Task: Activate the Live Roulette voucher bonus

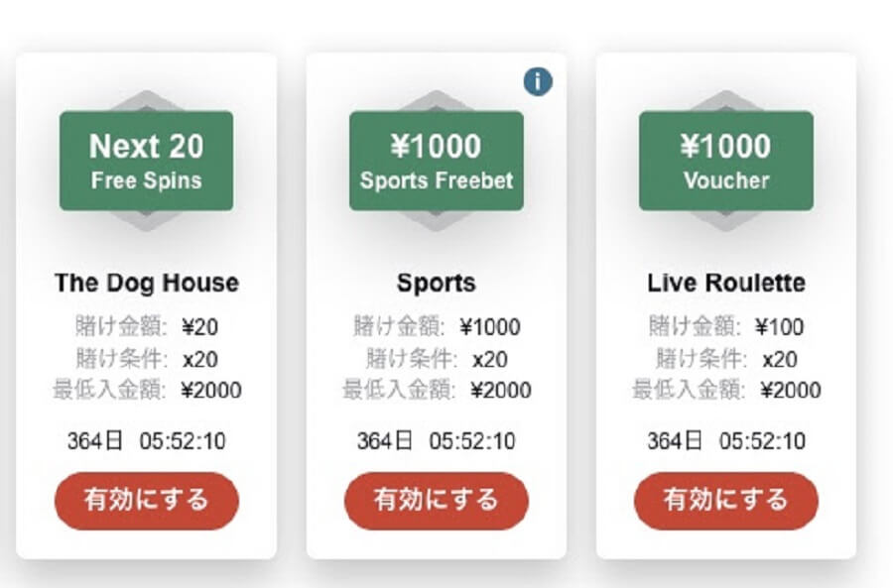Action: coord(726,501)
